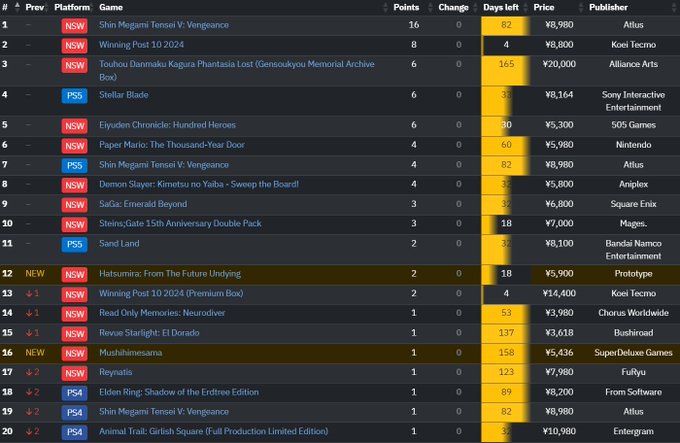Click the PS5 badge next to Sand Land
The image size is (680, 443).
point(75,244)
